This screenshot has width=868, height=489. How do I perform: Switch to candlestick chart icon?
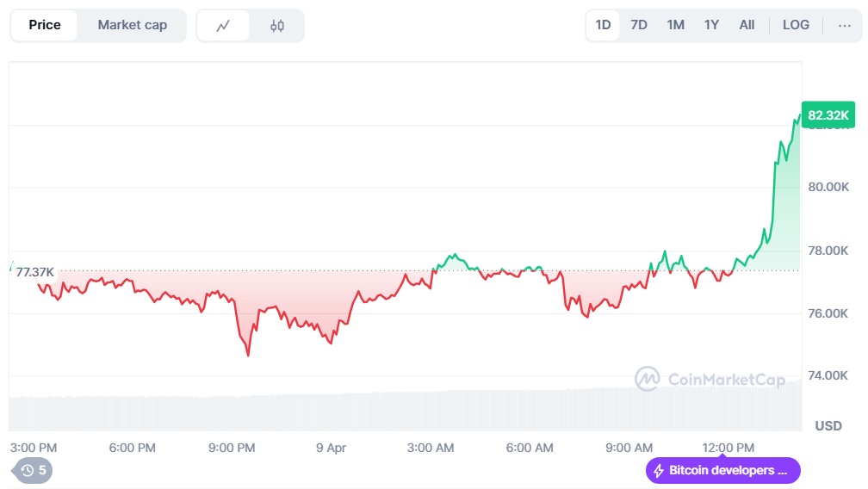276,26
